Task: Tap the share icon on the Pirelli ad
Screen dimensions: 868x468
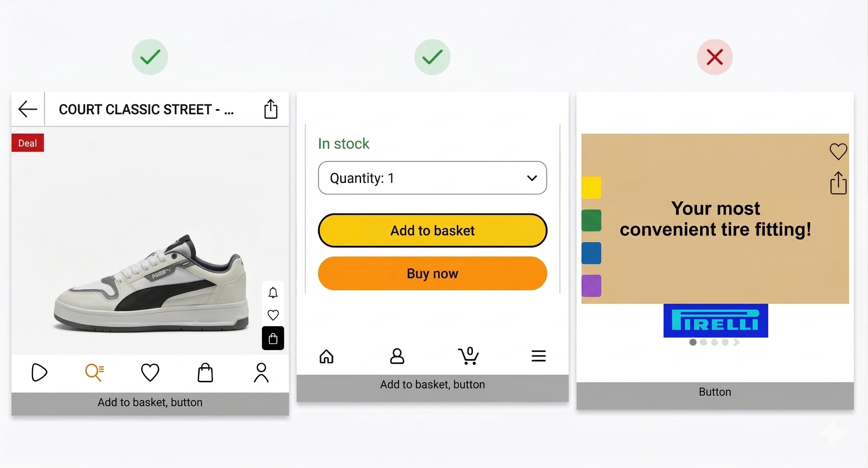Action: click(839, 183)
